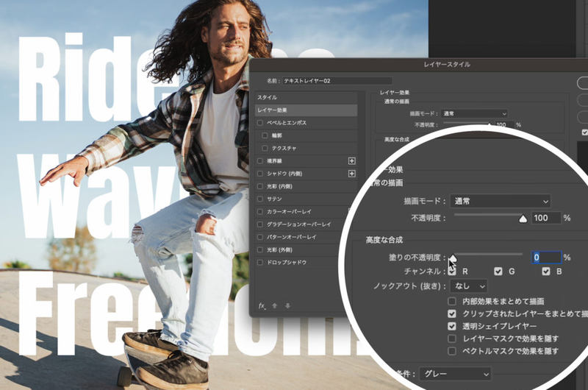588x390 pixels.
Task: Open the enlarged 描画モード 通常 dropdown
Action: pos(501,201)
